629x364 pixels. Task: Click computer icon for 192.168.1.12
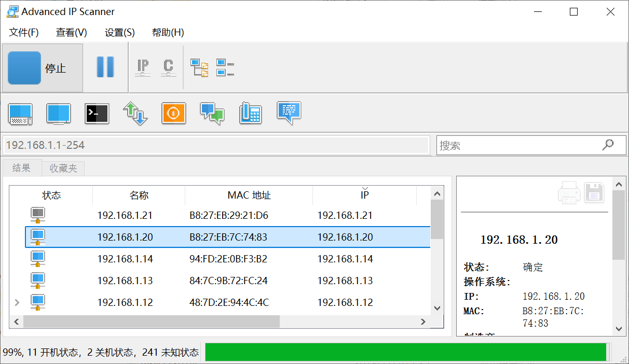(x=38, y=302)
